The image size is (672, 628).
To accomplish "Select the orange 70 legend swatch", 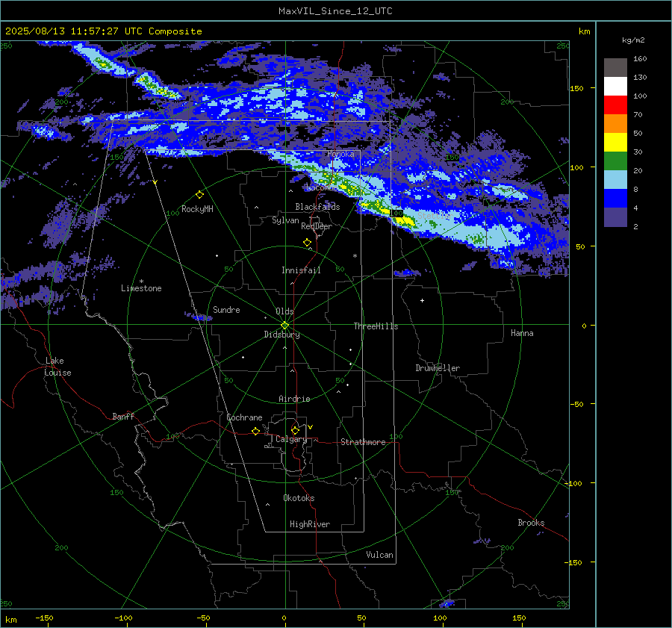I will pyautogui.click(x=615, y=123).
